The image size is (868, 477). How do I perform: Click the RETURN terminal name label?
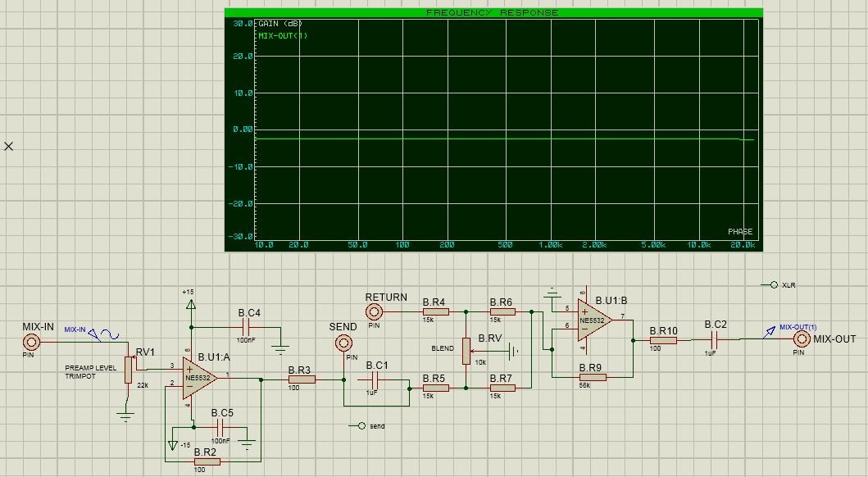coord(386,298)
